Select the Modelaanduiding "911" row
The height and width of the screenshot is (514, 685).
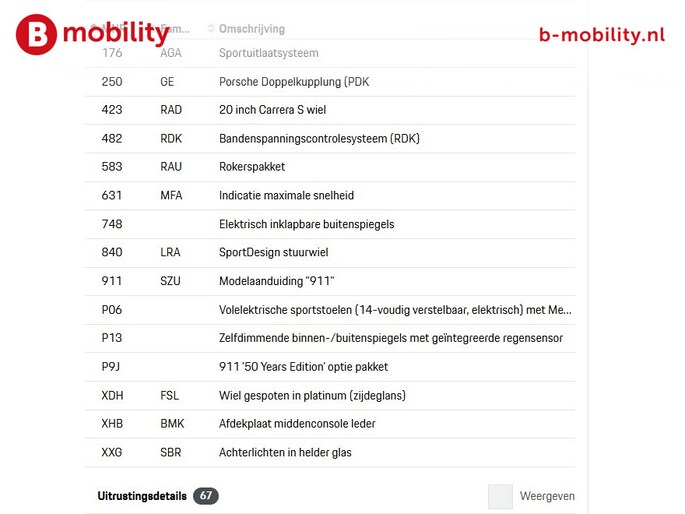(x=276, y=282)
